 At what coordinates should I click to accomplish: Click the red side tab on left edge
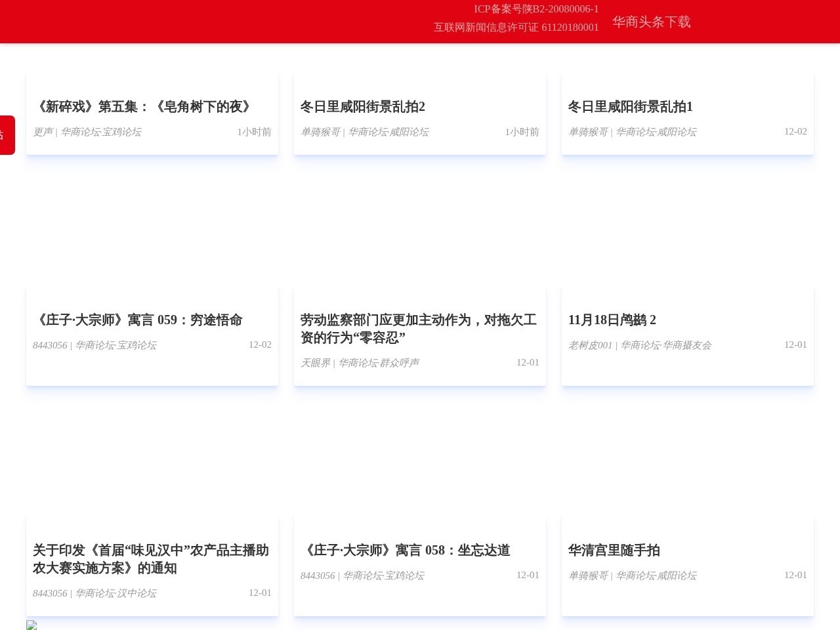point(7,135)
